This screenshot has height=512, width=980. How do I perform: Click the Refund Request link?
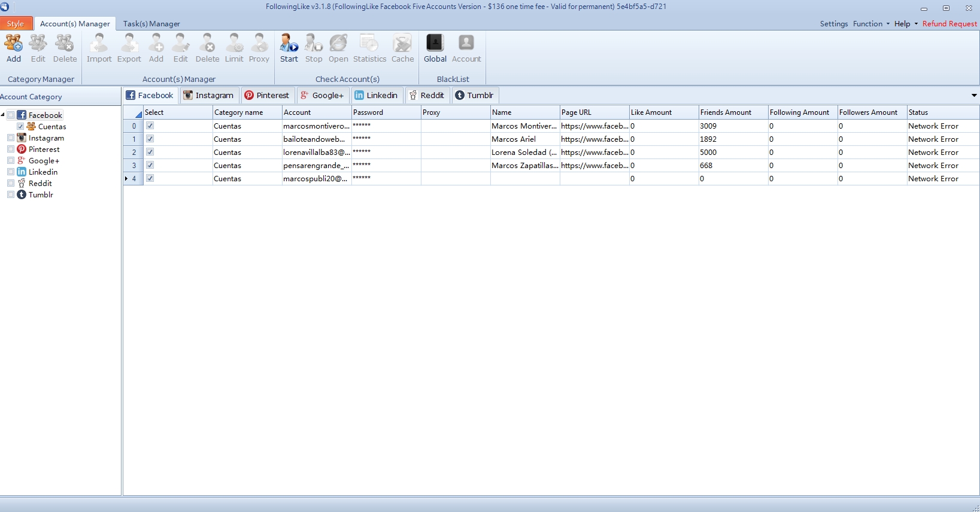pyautogui.click(x=949, y=24)
